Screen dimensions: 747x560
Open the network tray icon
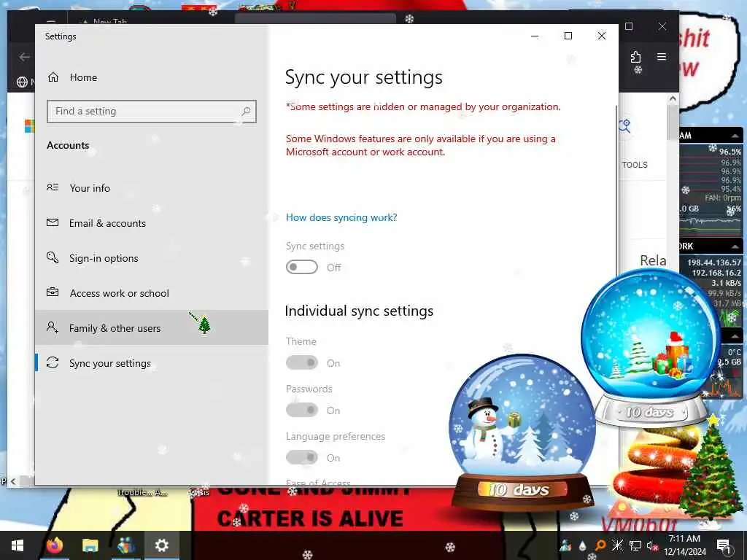(x=635, y=545)
